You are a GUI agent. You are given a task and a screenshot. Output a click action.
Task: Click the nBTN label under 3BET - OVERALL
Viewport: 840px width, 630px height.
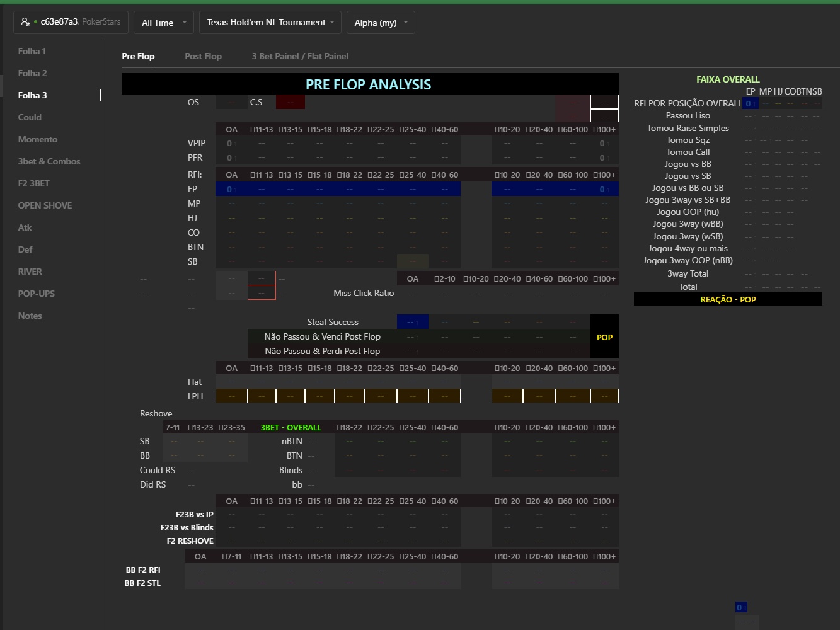[292, 441]
